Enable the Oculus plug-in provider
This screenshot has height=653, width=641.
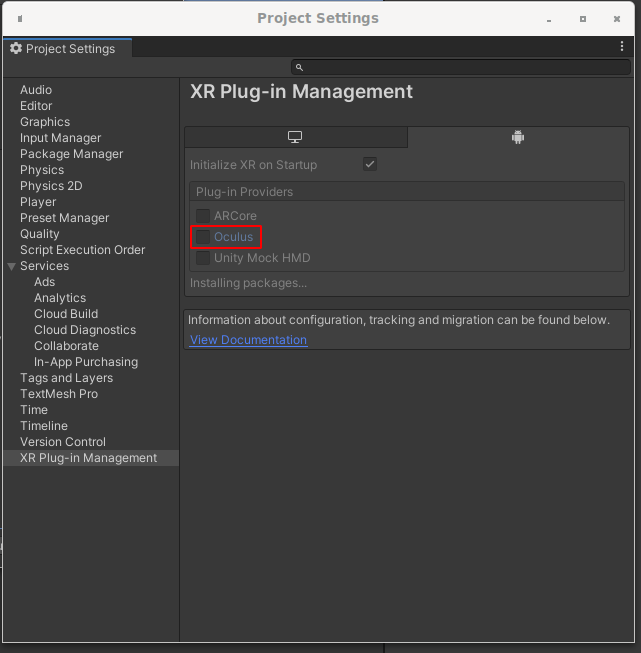pos(203,237)
